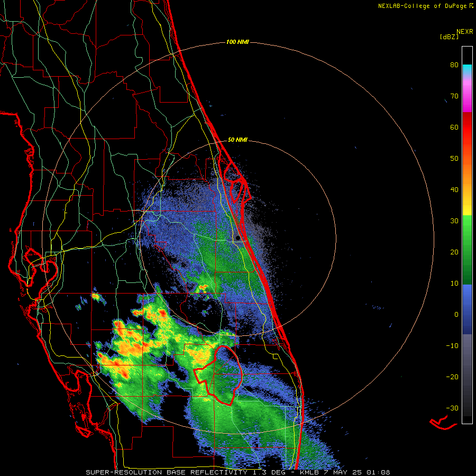Image resolution: width=476 pixels, height=476 pixels.
Task: Click the 50 value on the dBZ scale
Action: (454, 159)
